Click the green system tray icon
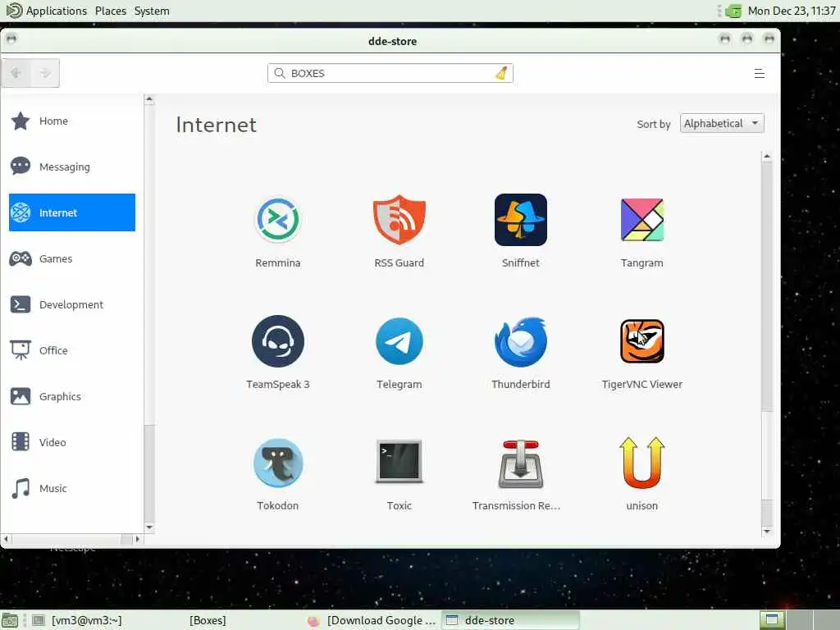Screen dimensions: 840x630 pyautogui.click(x=733, y=11)
